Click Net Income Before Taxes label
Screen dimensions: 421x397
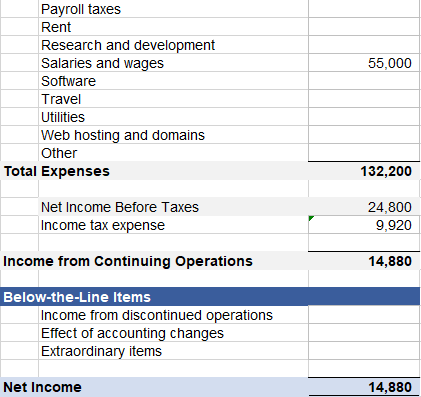point(120,207)
